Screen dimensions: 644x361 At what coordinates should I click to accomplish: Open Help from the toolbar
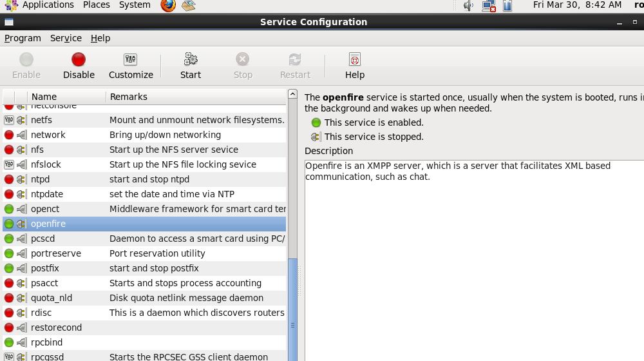click(354, 66)
